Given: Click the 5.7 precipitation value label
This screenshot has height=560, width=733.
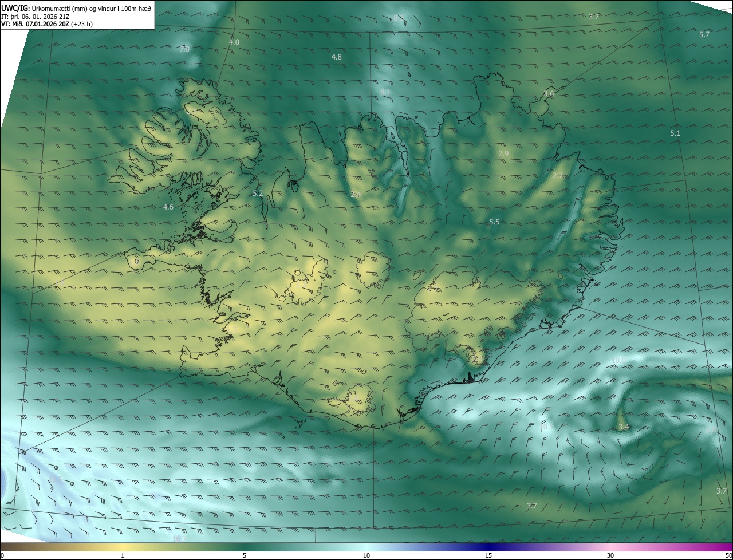Looking at the screenshot, I should (x=704, y=35).
